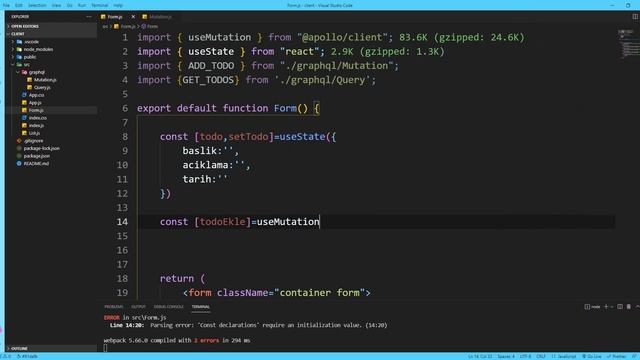Open new terminal launch profile dropdown

tap(612, 307)
